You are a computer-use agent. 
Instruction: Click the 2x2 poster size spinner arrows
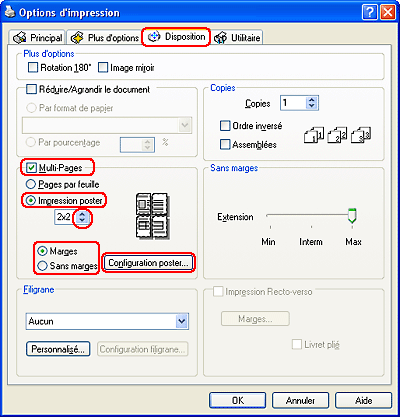point(82,217)
